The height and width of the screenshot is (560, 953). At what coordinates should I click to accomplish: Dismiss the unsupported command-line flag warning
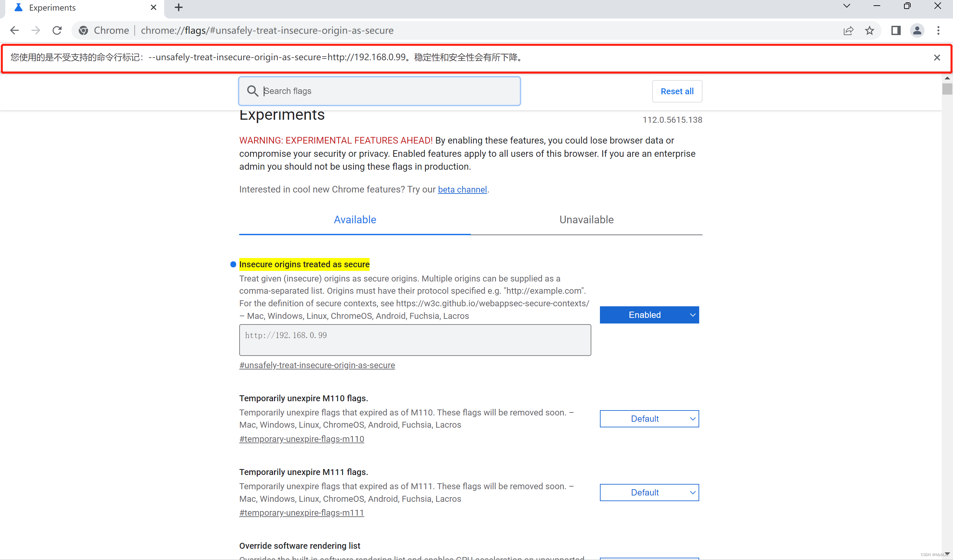pos(937,58)
